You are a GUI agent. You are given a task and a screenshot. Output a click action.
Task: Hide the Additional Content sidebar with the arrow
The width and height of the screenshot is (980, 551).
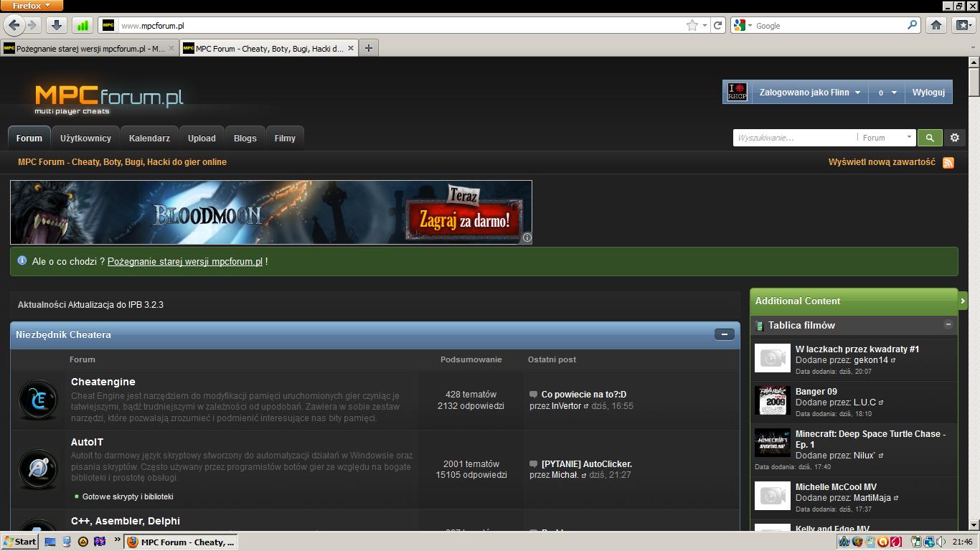pos(963,301)
